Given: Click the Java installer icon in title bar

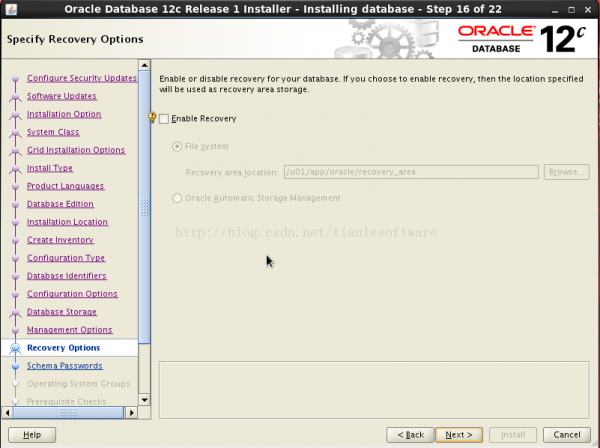Looking at the screenshot, I should click(11, 9).
